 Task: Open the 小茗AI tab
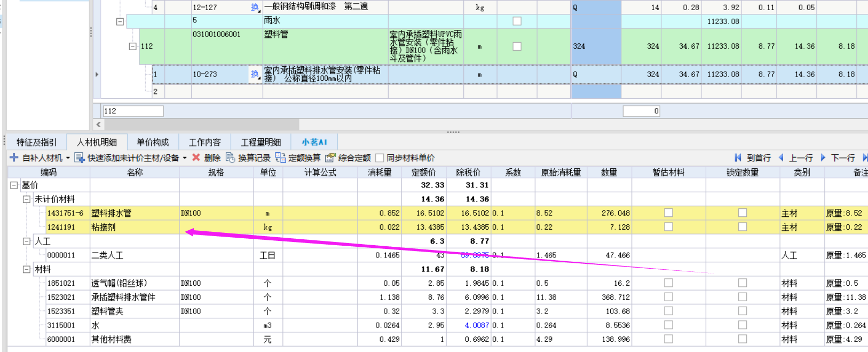[314, 142]
